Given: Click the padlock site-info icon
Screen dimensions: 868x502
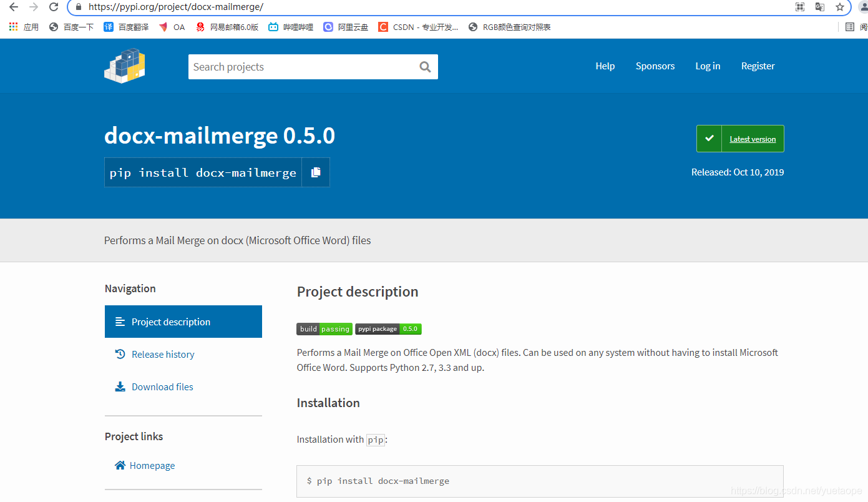Looking at the screenshot, I should click(78, 7).
